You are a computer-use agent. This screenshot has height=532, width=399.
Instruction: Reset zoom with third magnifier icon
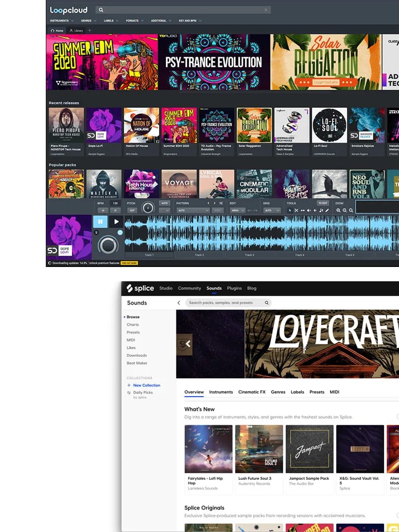pos(351,210)
